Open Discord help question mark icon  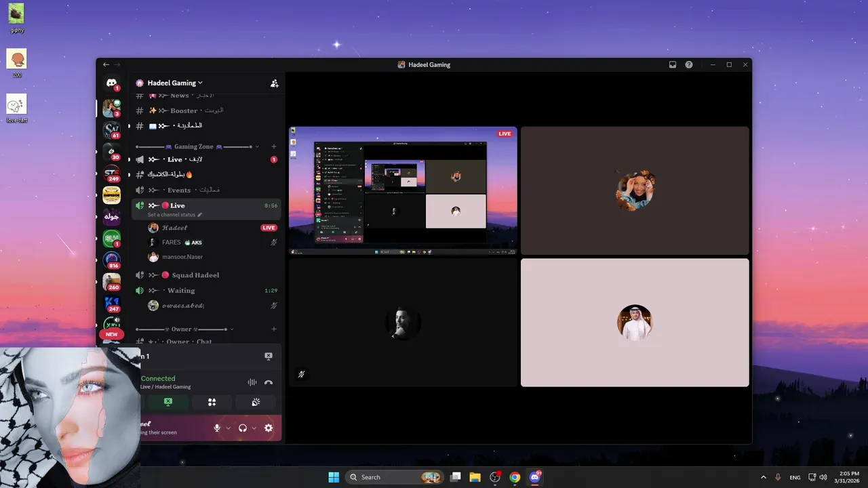point(689,64)
